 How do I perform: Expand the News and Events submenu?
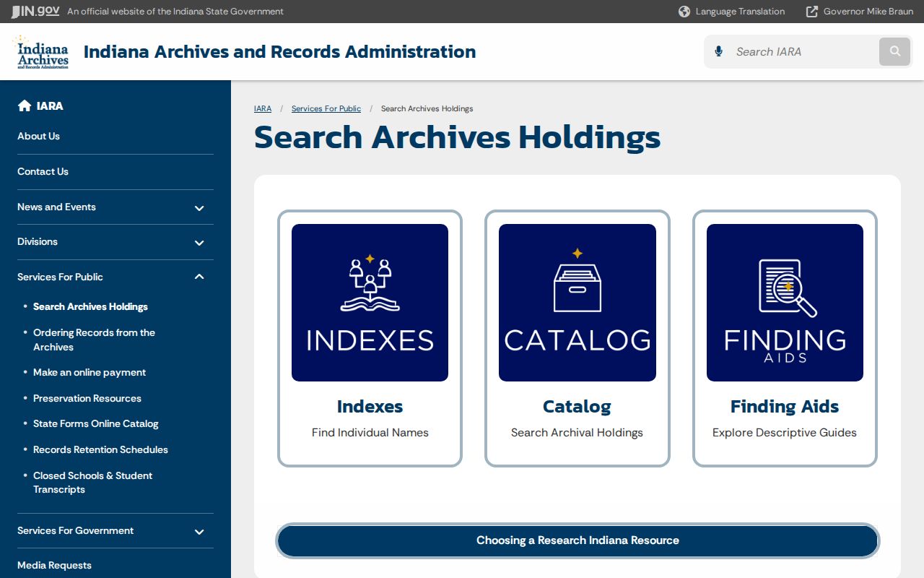199,208
